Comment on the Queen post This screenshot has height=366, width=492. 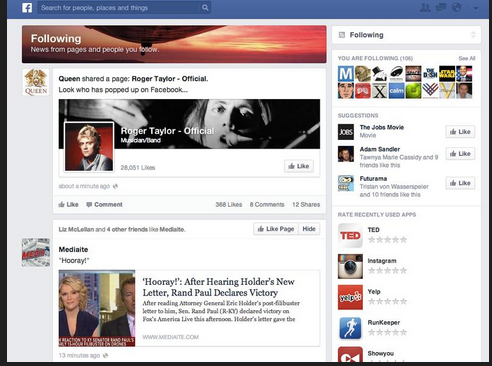[104, 204]
